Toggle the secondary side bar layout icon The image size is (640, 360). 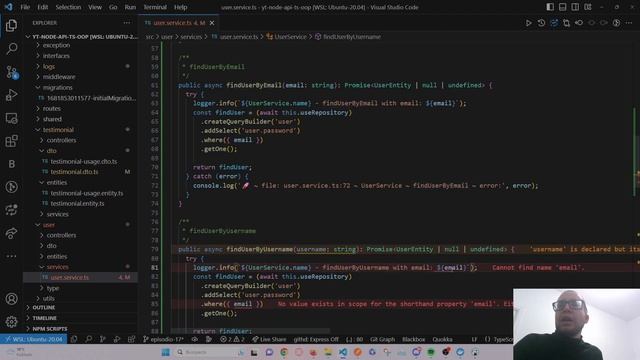click(x=575, y=7)
